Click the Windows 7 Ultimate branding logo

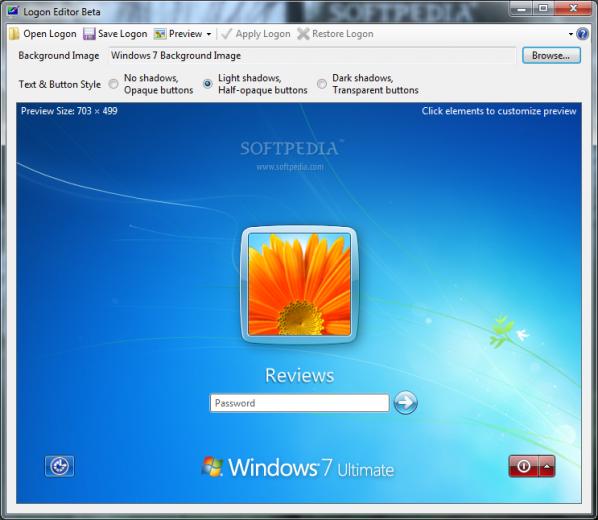(297, 467)
